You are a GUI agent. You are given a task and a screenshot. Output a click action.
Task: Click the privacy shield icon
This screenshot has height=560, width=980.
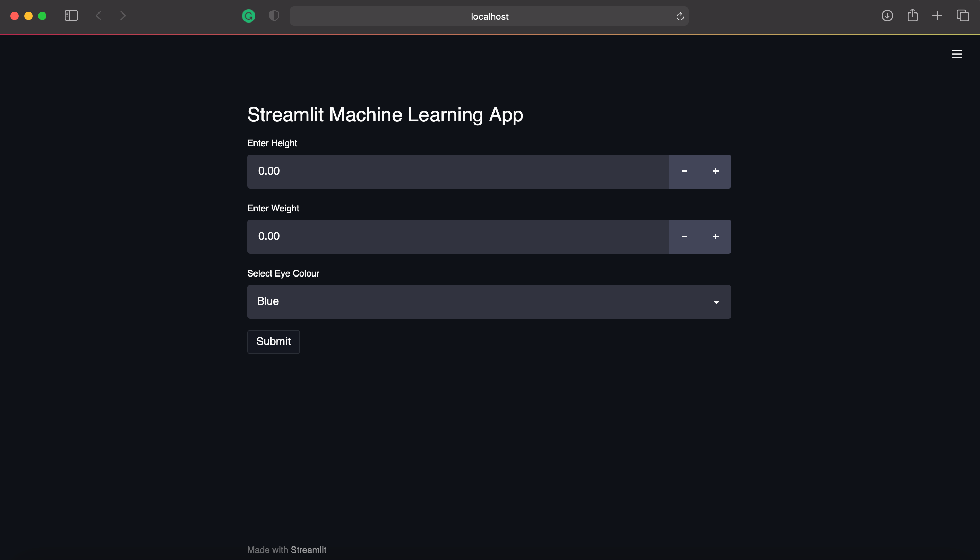pos(274,16)
